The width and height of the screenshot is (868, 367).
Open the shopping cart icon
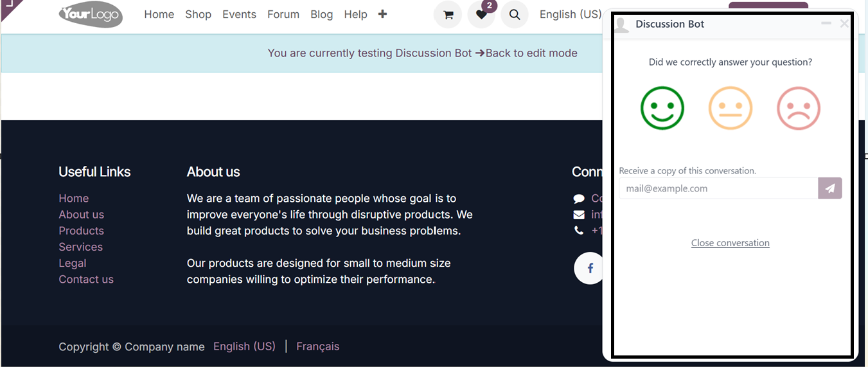tap(448, 14)
